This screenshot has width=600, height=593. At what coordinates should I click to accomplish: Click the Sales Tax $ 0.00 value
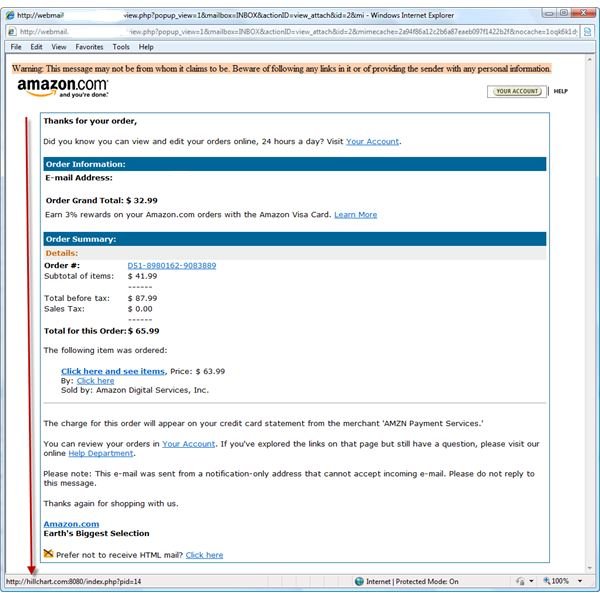[x=140, y=309]
